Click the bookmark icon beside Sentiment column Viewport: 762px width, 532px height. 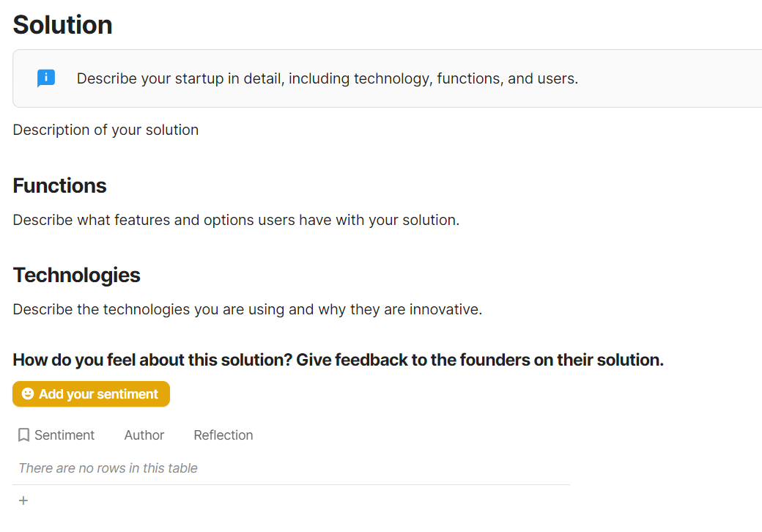23,435
